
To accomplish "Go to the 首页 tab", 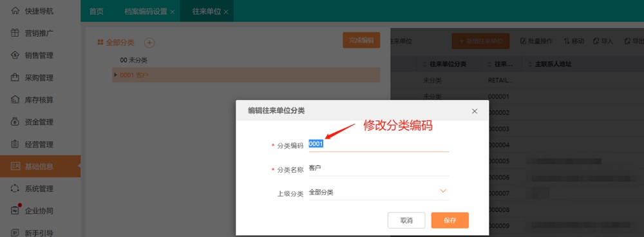I will tap(96, 12).
